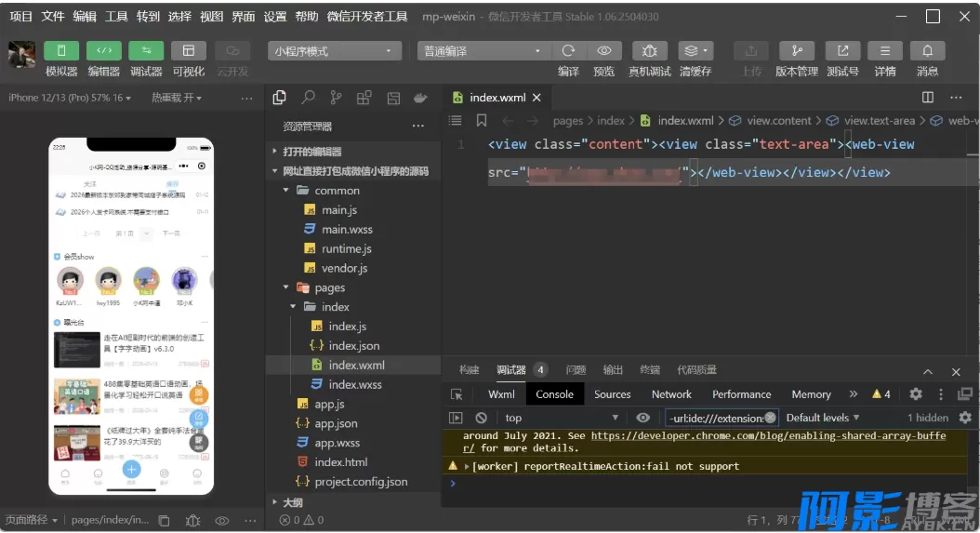Toggle the 模拟器 simulator panel button
The image size is (980, 533).
tap(61, 51)
